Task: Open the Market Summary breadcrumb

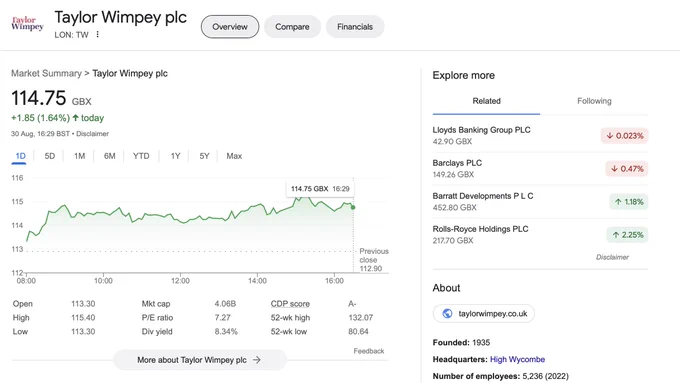Action: point(46,73)
